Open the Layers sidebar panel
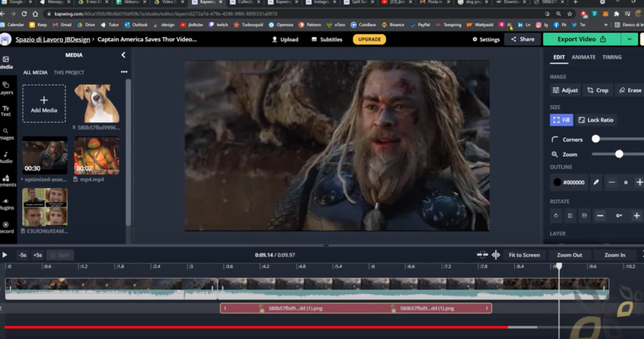 tap(6, 88)
